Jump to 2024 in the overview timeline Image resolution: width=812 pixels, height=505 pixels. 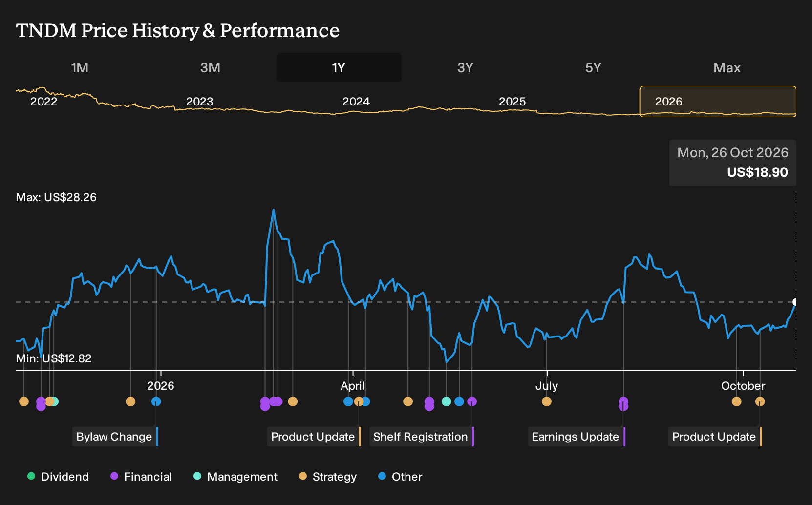pyautogui.click(x=356, y=102)
